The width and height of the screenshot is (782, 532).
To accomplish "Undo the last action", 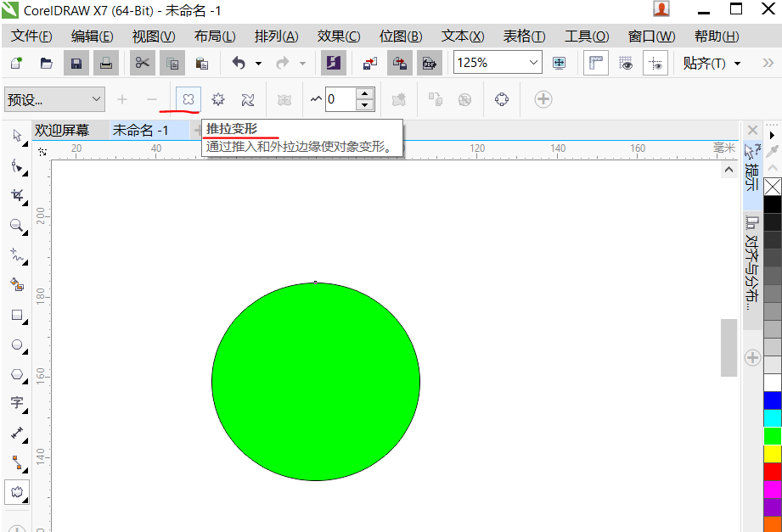I will pyautogui.click(x=239, y=64).
